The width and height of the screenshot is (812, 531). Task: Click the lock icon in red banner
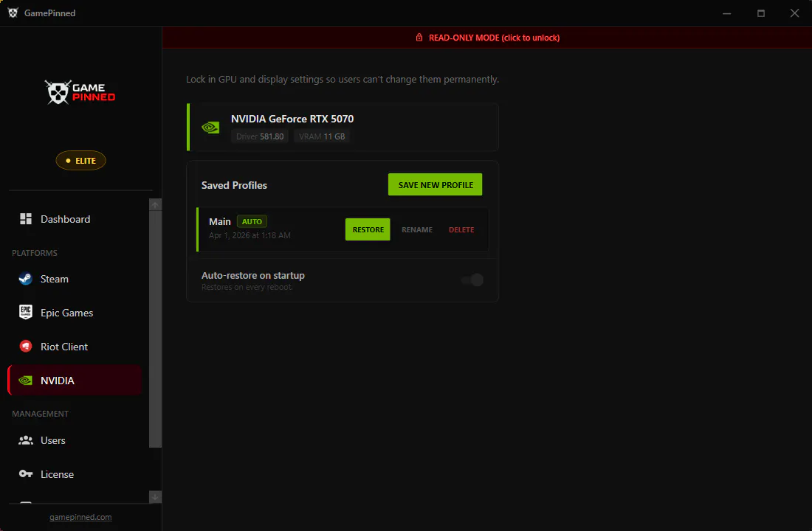point(419,38)
